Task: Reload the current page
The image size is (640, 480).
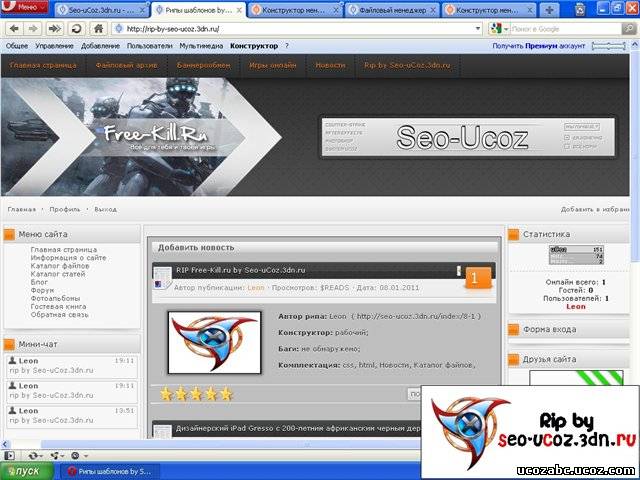Action: (x=76, y=29)
